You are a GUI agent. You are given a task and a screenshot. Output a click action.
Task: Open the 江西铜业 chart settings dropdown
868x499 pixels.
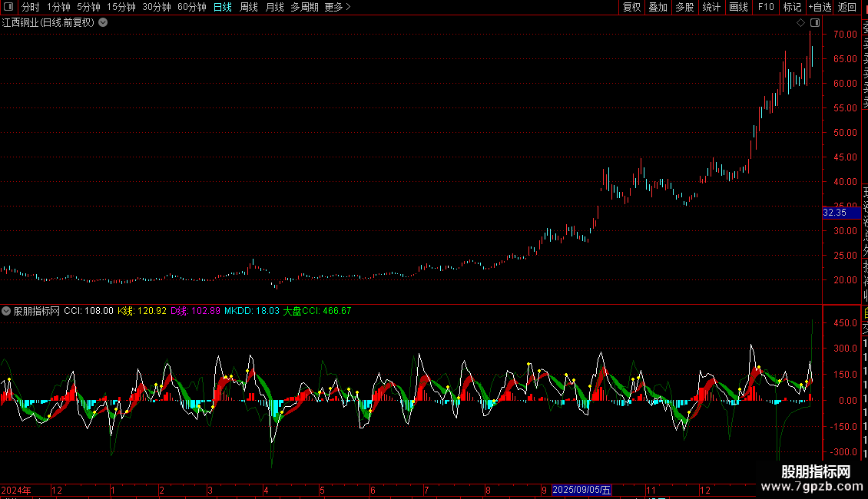pyautogui.click(x=103, y=23)
